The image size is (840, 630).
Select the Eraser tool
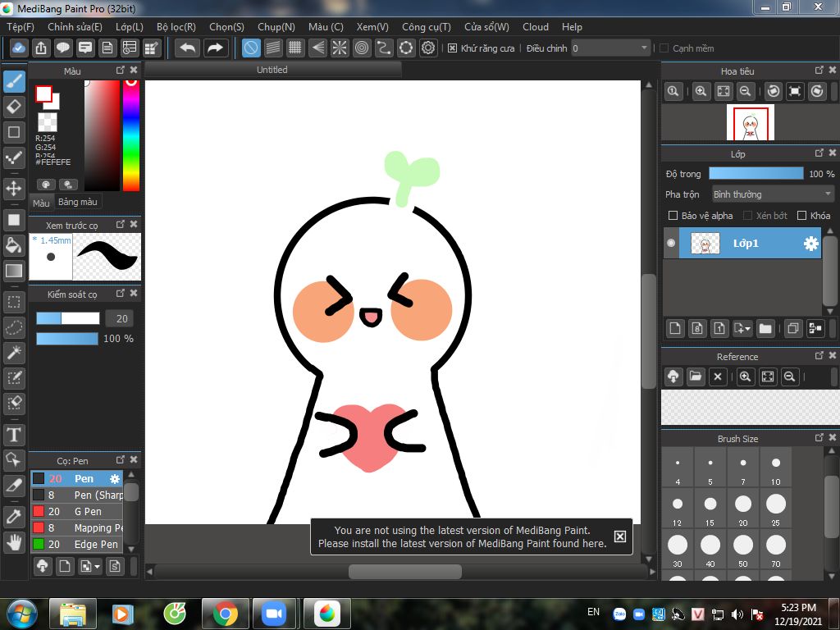pyautogui.click(x=15, y=107)
